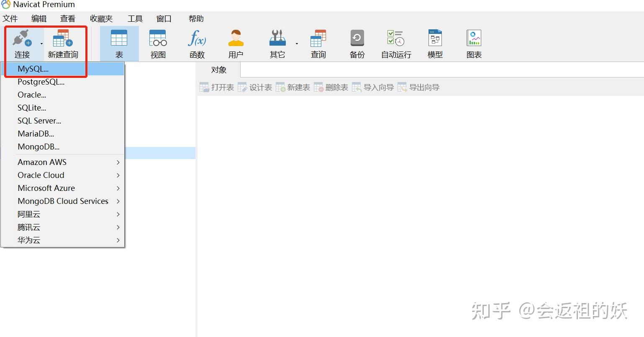Screen dimensions: 644x337
Task: Open the 查看 menu
Action: click(67, 19)
